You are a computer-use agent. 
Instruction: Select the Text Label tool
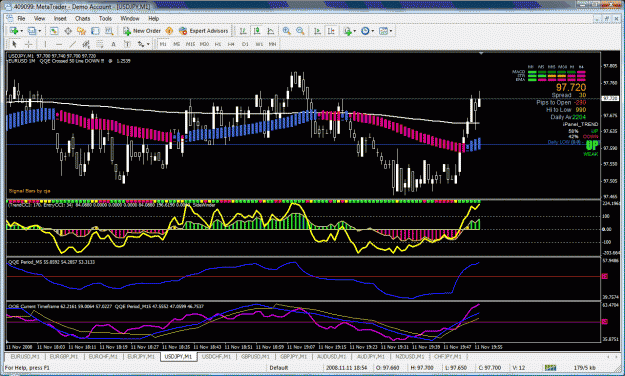point(127,44)
